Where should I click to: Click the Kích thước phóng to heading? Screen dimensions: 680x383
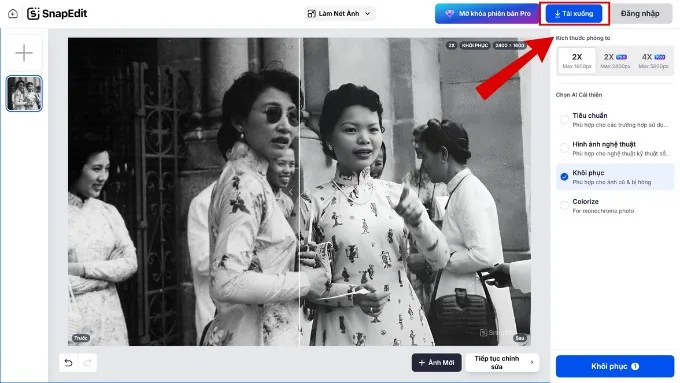(x=583, y=38)
